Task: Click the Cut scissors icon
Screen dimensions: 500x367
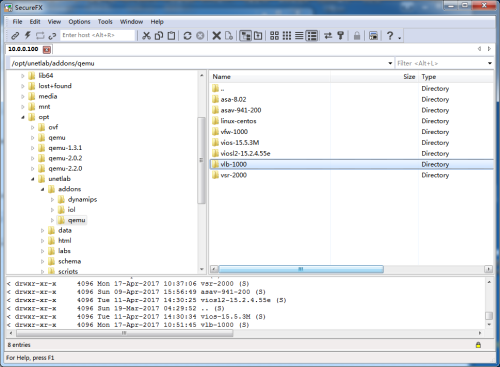Action: coord(146,35)
